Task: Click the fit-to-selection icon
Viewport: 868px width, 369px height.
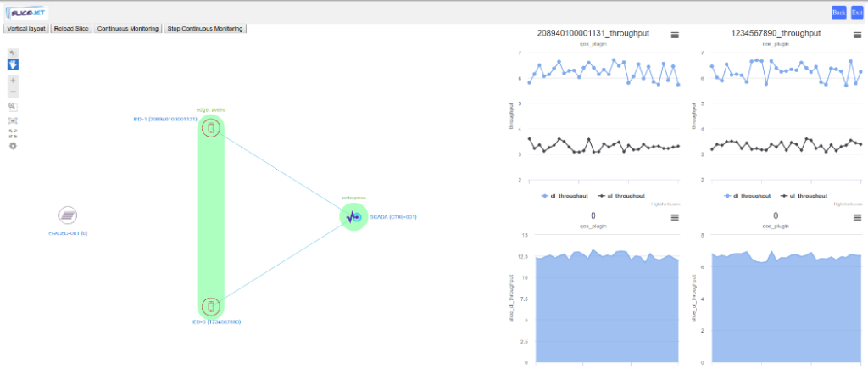Action: click(13, 121)
